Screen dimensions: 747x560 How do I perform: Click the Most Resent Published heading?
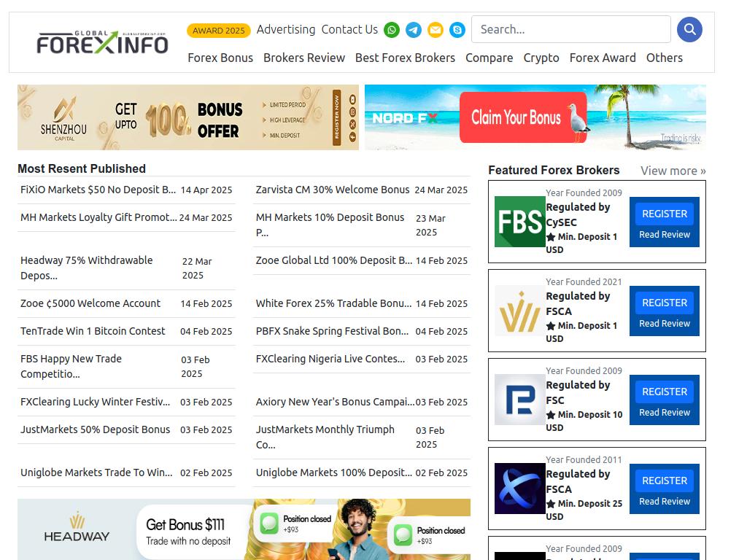tap(82, 168)
